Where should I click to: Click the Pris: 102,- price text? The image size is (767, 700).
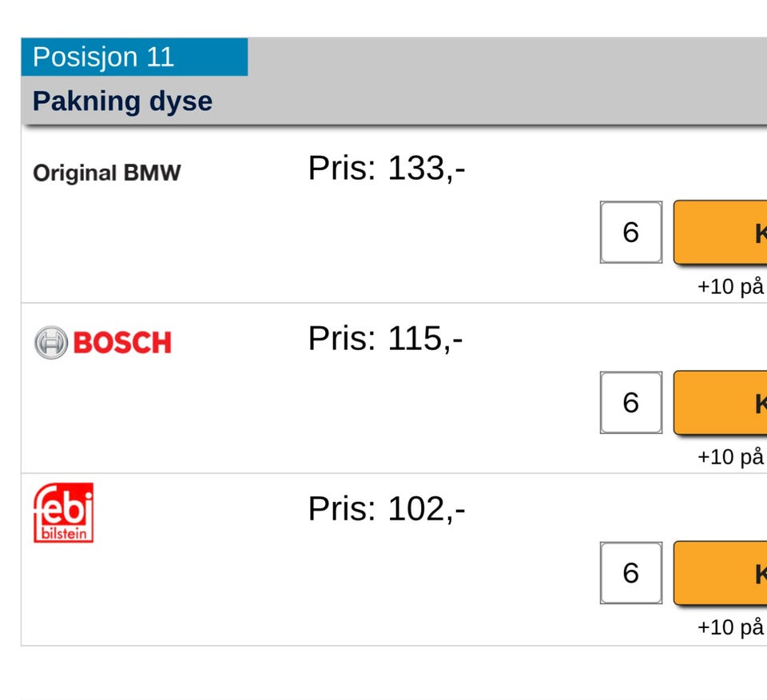387,509
